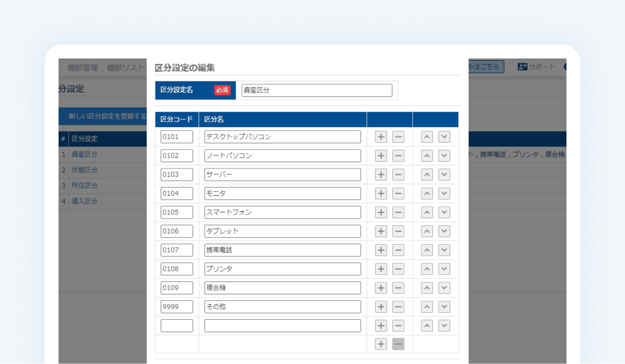Move その他 row down
This screenshot has width=625, height=364.
point(444,307)
